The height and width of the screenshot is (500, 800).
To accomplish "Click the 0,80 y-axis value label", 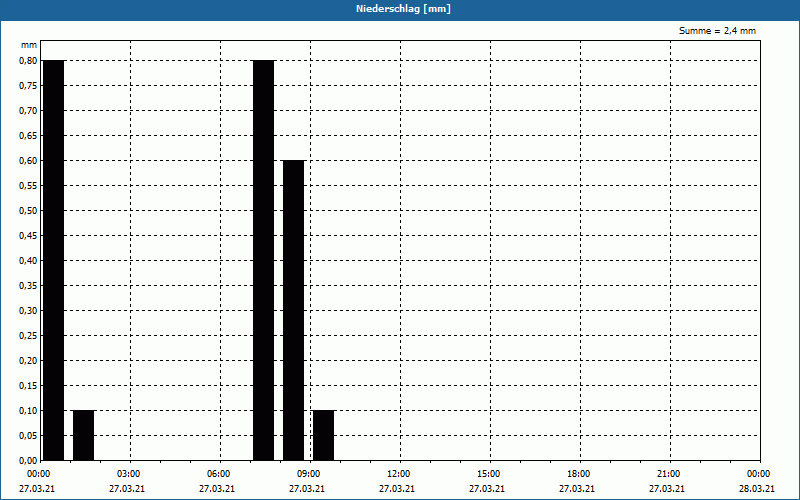I will 28,60.
